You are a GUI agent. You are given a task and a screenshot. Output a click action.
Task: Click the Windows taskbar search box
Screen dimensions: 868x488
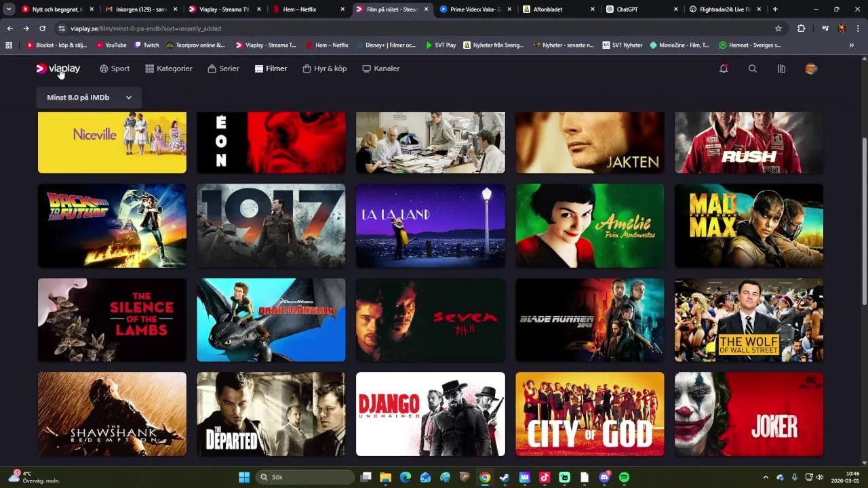[304, 477]
